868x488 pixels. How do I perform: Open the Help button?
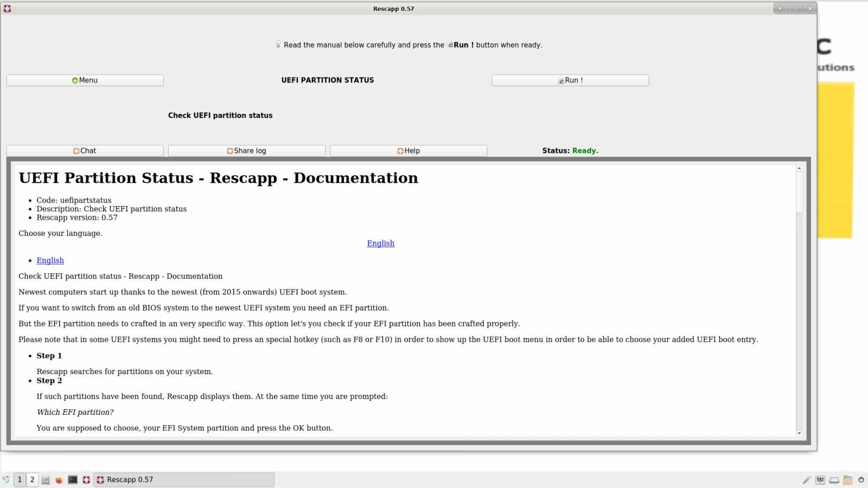click(408, 151)
